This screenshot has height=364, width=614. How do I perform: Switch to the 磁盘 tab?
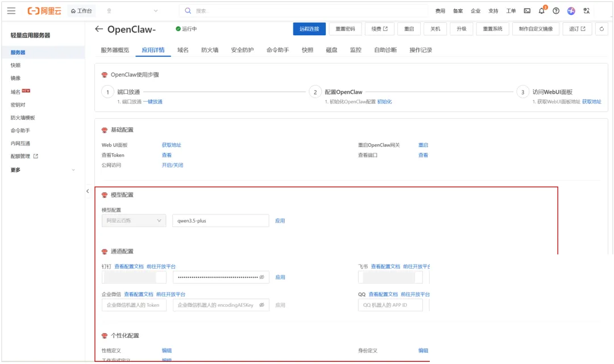point(331,50)
